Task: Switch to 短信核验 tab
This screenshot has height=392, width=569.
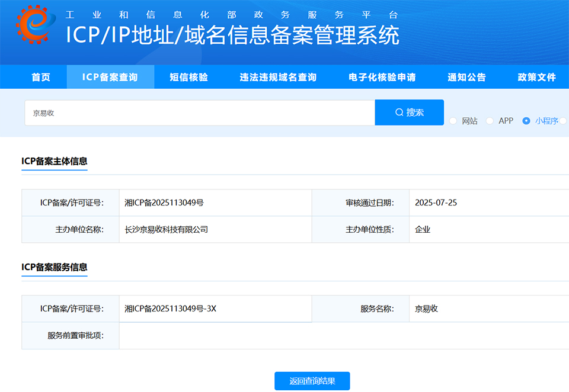Action: tap(188, 77)
